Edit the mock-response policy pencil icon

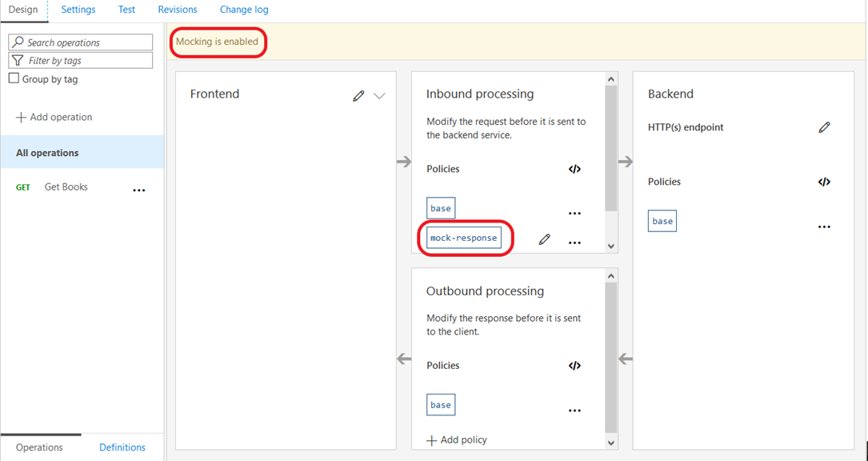[x=545, y=239]
